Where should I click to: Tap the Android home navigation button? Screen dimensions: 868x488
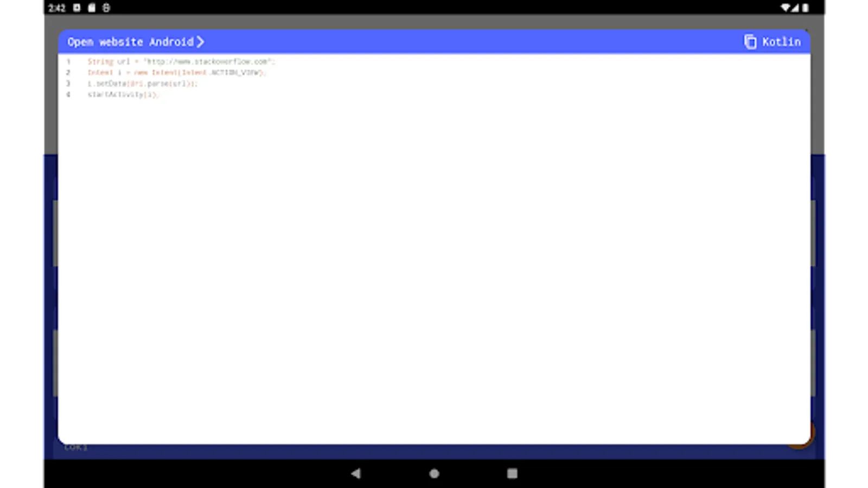coord(434,473)
